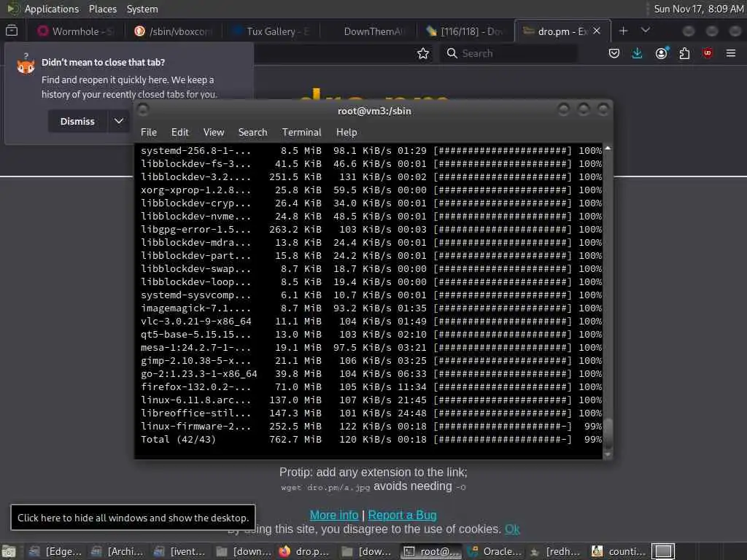The image size is (747, 560).
Task: Switch to [dow... taskbar window
Action: [368, 551]
